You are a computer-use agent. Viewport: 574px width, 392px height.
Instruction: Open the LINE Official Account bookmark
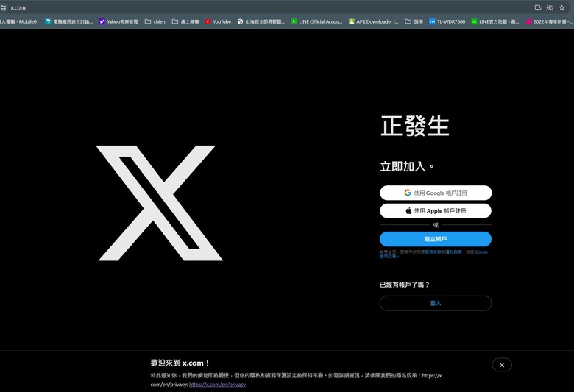click(x=316, y=21)
